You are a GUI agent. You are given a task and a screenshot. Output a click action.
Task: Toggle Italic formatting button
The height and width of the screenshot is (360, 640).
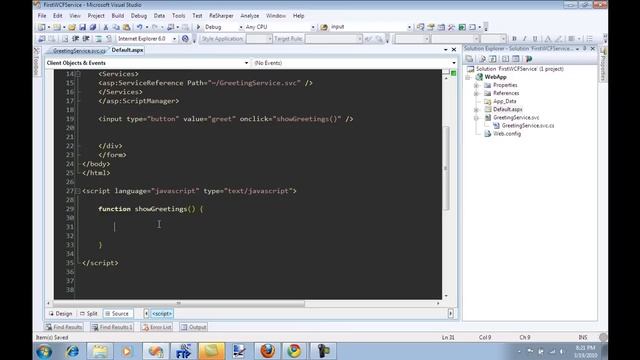click(524, 39)
